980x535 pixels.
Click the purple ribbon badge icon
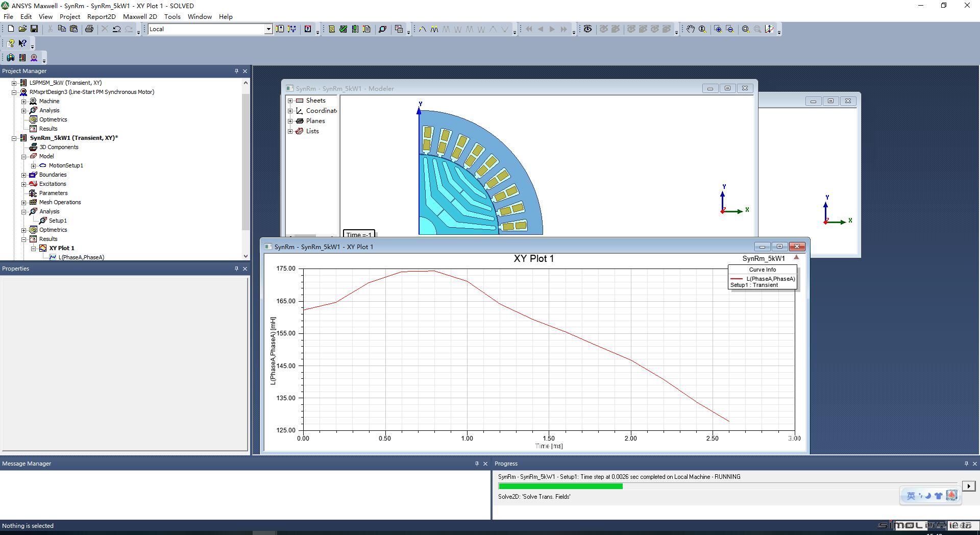coord(34,58)
